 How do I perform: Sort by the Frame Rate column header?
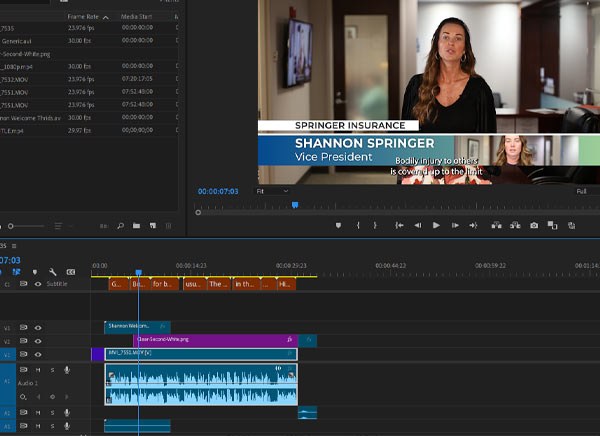coord(83,16)
